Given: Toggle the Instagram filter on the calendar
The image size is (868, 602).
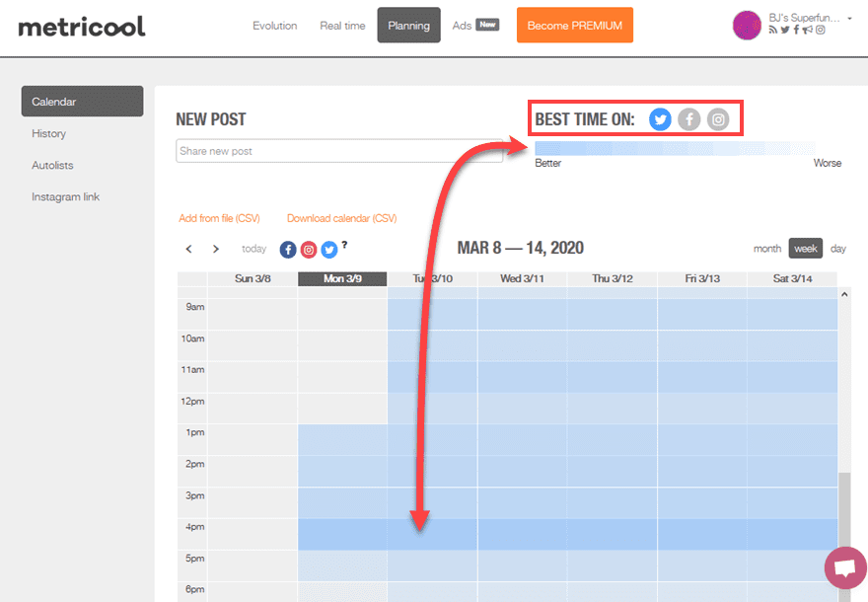Looking at the screenshot, I should coord(308,250).
